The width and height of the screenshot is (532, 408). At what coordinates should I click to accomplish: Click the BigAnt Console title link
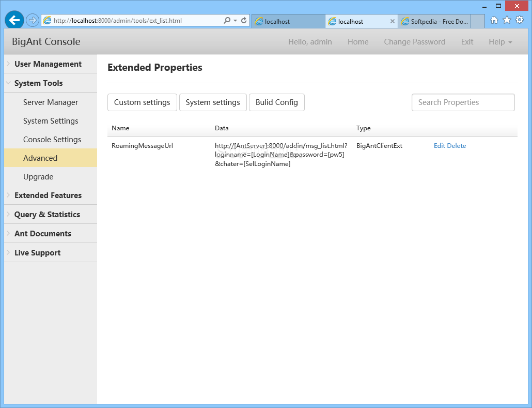pos(46,41)
